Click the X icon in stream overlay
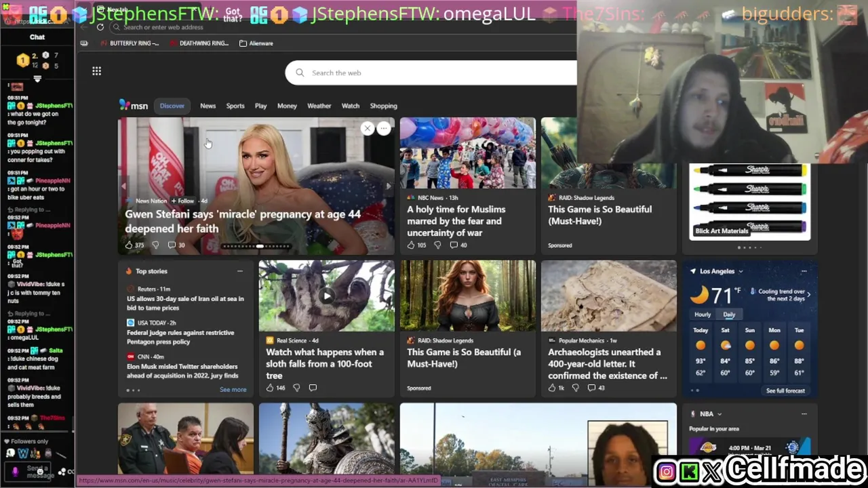The height and width of the screenshot is (488, 868). (x=712, y=472)
